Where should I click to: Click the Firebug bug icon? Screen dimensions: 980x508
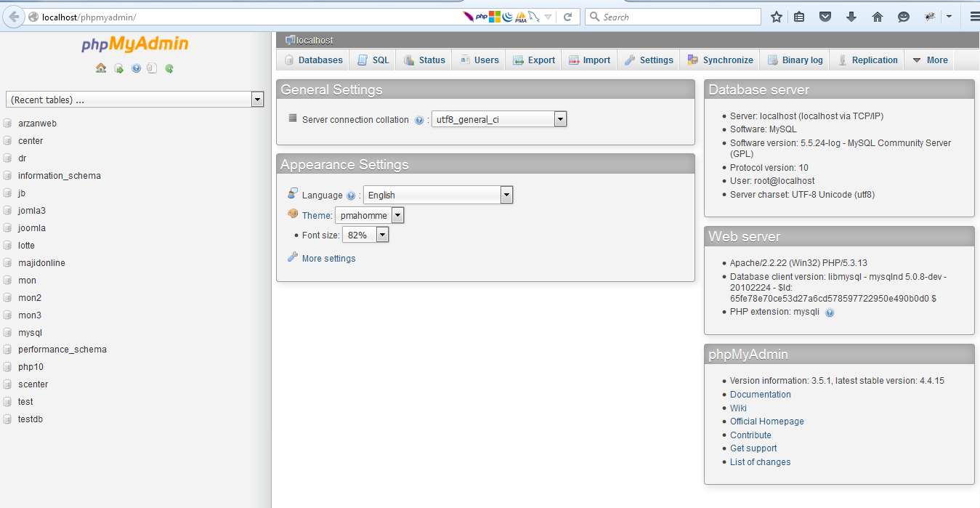[930, 17]
